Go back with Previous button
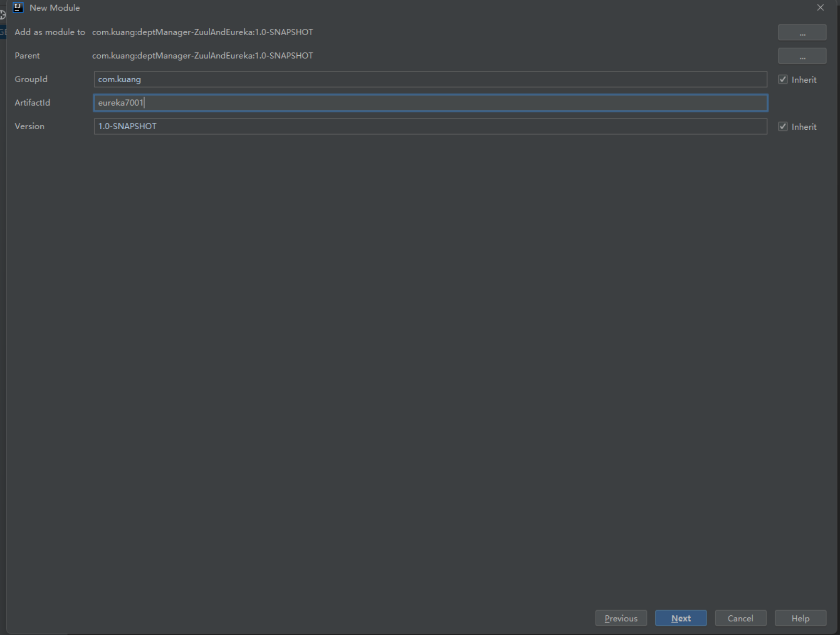 click(621, 618)
